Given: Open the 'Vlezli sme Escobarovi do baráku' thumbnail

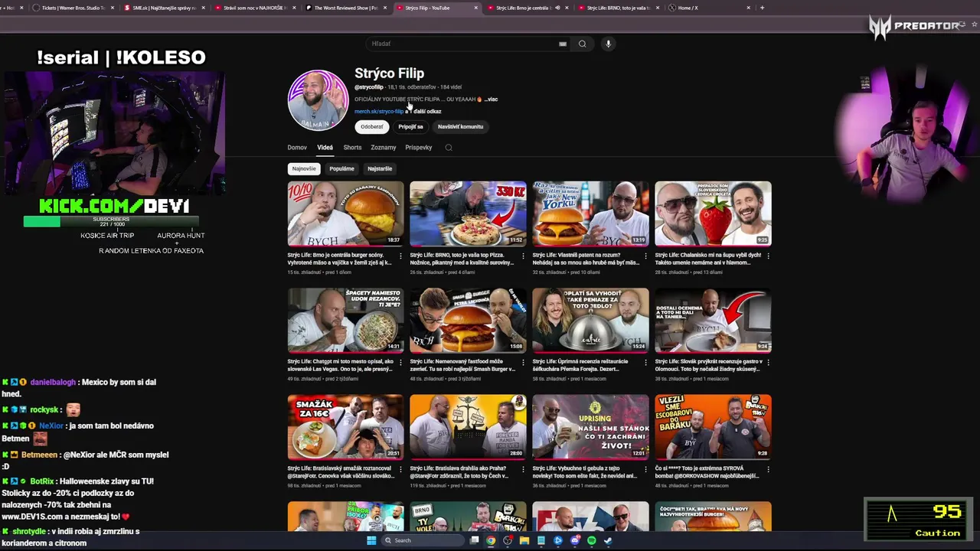Looking at the screenshot, I should pos(713,426).
